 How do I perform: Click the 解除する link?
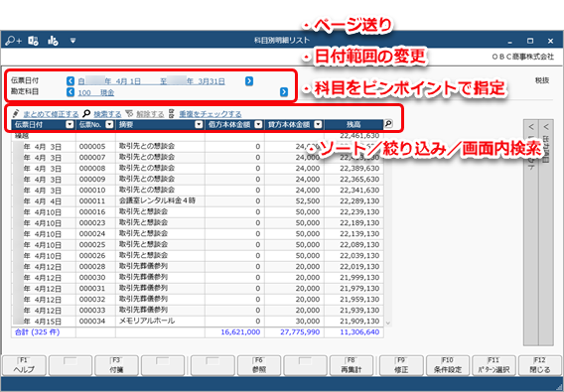click(x=150, y=114)
